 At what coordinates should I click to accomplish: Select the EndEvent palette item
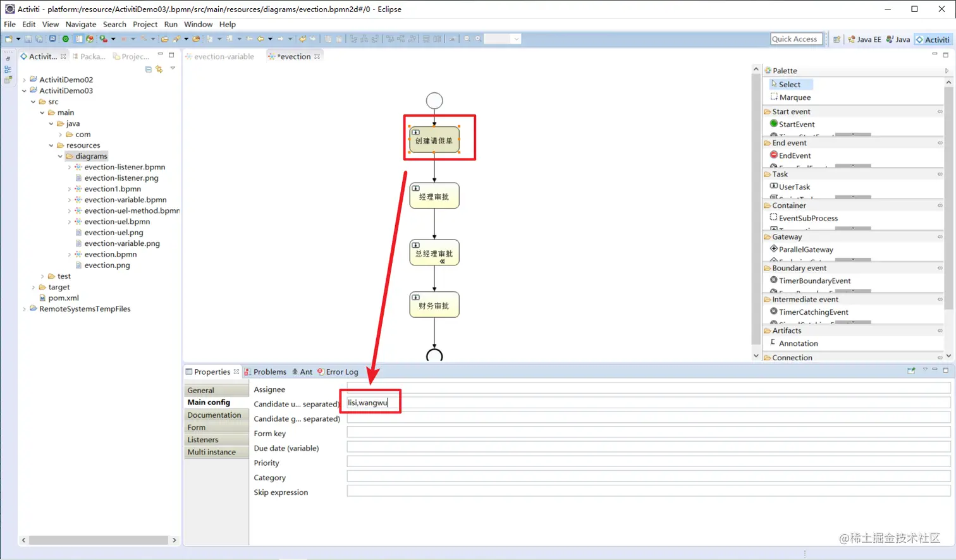[x=790, y=155]
